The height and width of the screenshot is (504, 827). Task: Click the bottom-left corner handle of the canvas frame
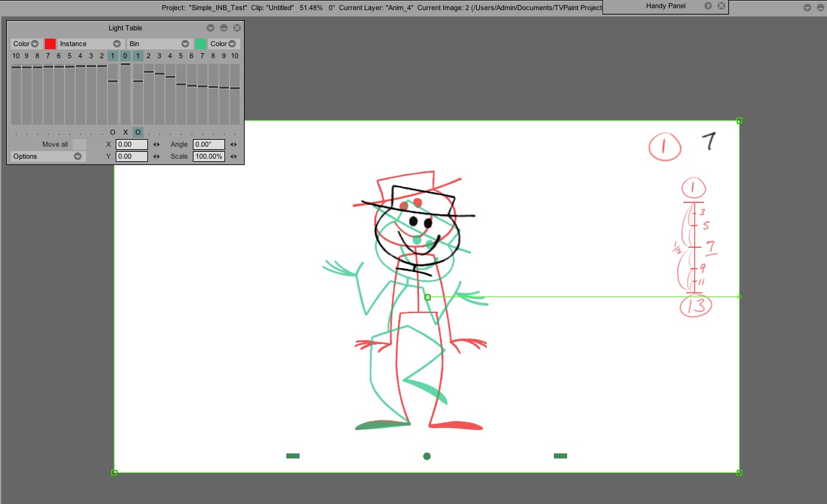[x=114, y=472]
